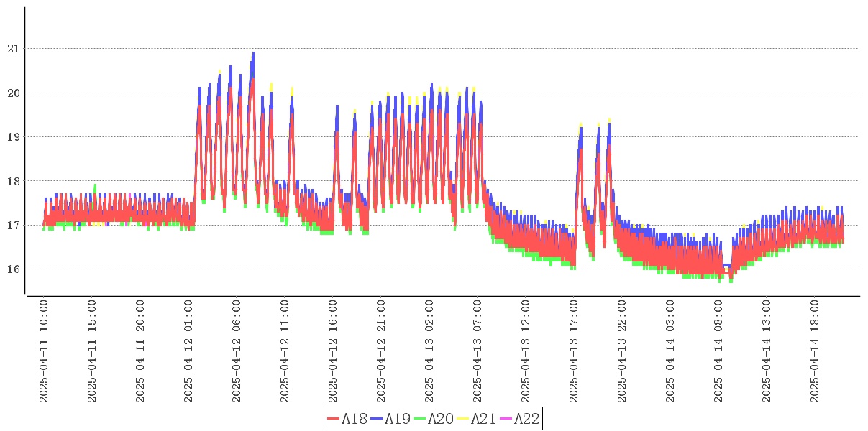
Task: Select the 2025-04-13 07:00 time axis label
Action: pyautogui.click(x=478, y=351)
